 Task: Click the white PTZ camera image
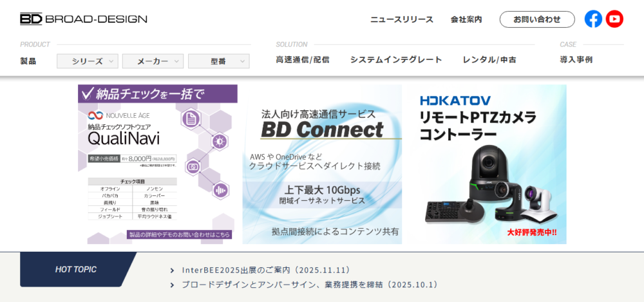pos(538,203)
